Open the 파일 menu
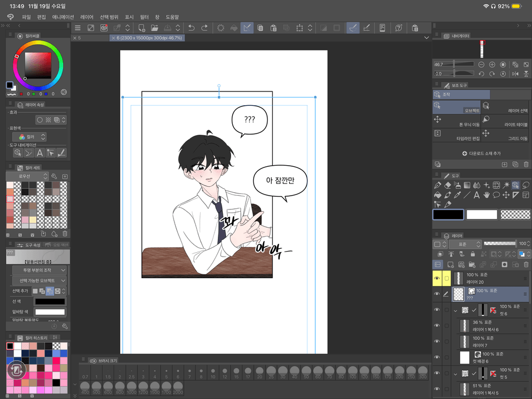The image size is (532, 399). tap(27, 17)
